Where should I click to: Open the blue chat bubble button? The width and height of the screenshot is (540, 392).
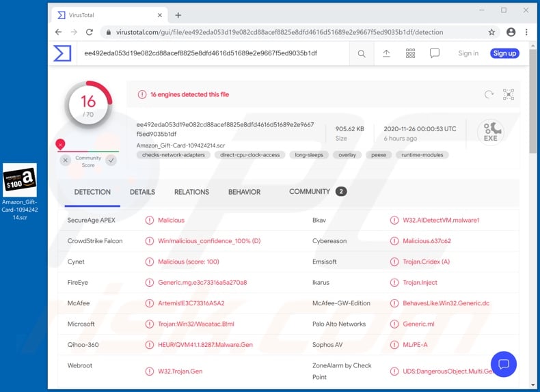[504, 364]
